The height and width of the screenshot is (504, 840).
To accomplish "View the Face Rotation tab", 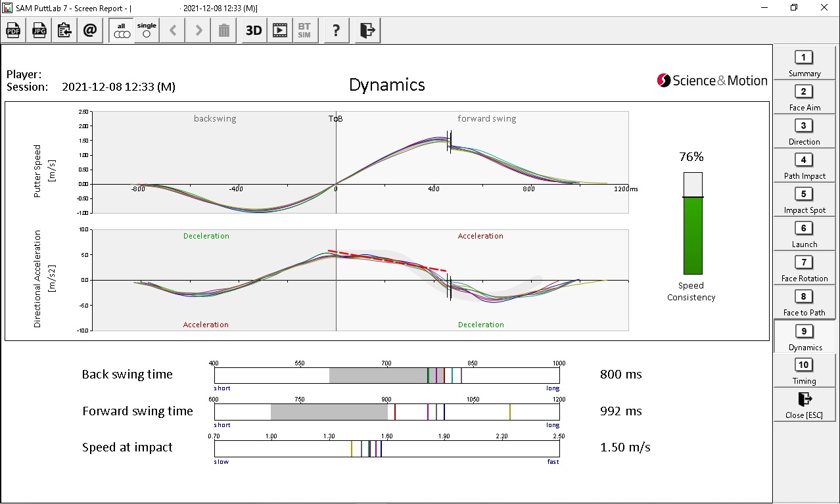I will 804,268.
